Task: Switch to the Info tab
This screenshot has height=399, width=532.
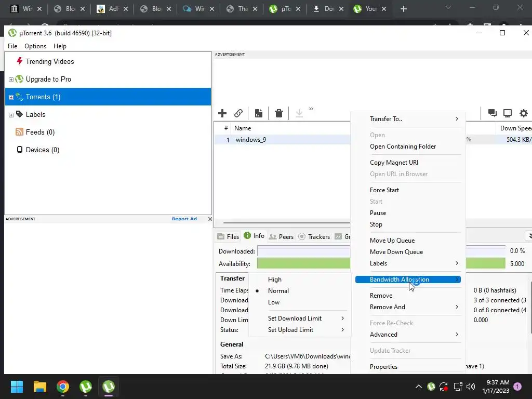Action: click(254, 236)
